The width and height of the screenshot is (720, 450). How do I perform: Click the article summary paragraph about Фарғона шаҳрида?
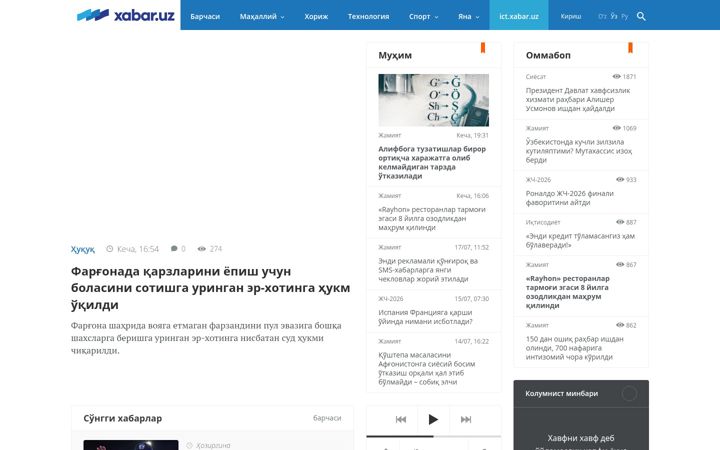(x=206, y=338)
